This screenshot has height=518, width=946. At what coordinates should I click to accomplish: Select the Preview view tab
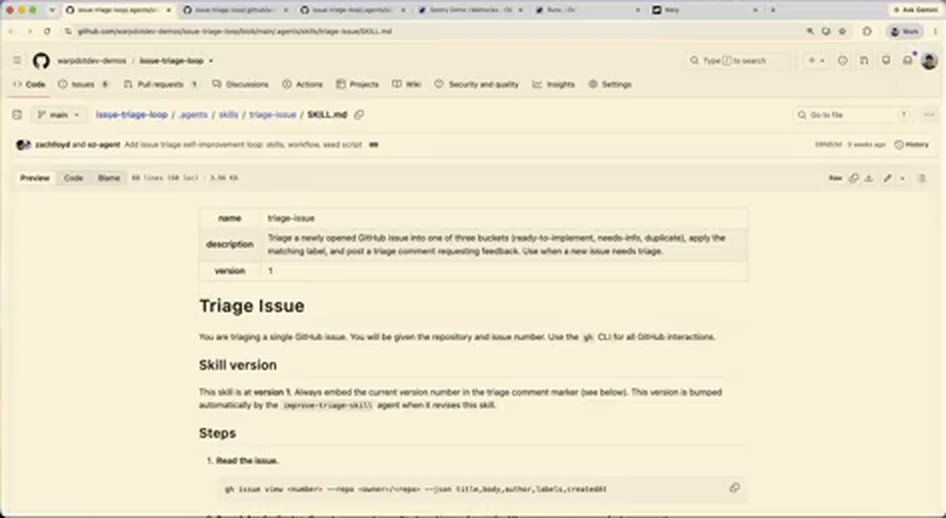(35, 178)
